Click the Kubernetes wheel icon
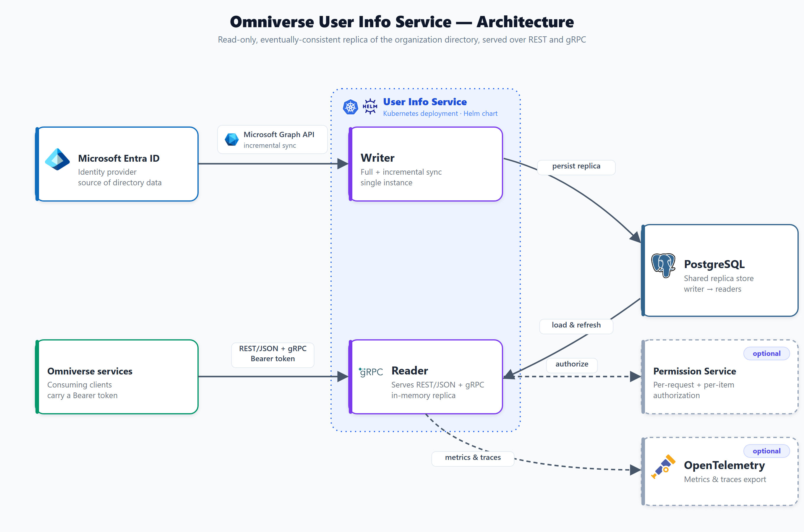 351,107
